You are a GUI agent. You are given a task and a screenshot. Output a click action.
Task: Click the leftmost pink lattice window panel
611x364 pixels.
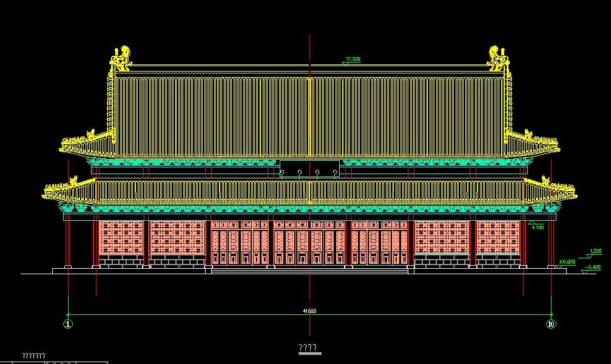point(121,237)
